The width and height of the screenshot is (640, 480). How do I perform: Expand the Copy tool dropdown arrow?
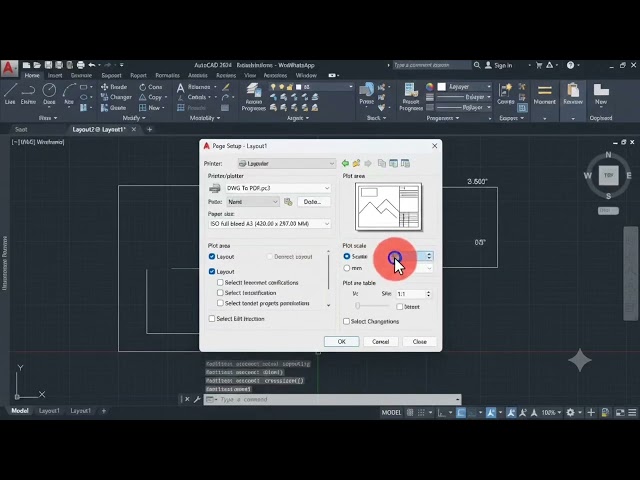coord(166,97)
